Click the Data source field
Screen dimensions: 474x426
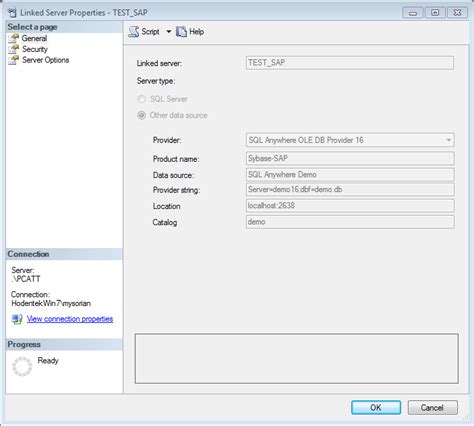pos(350,174)
